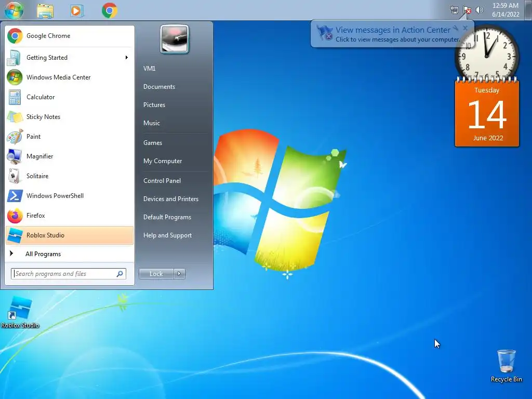Open Pictures from Start menu
Screen dimensions: 532x399
click(154, 105)
